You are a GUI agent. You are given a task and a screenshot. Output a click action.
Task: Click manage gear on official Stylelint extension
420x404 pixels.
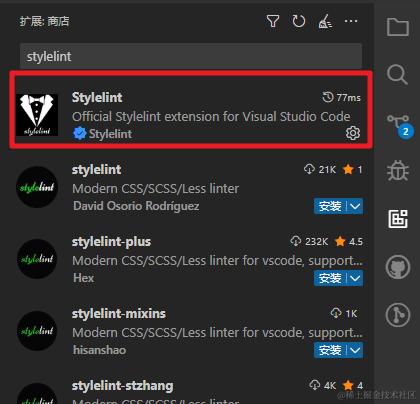click(x=353, y=133)
